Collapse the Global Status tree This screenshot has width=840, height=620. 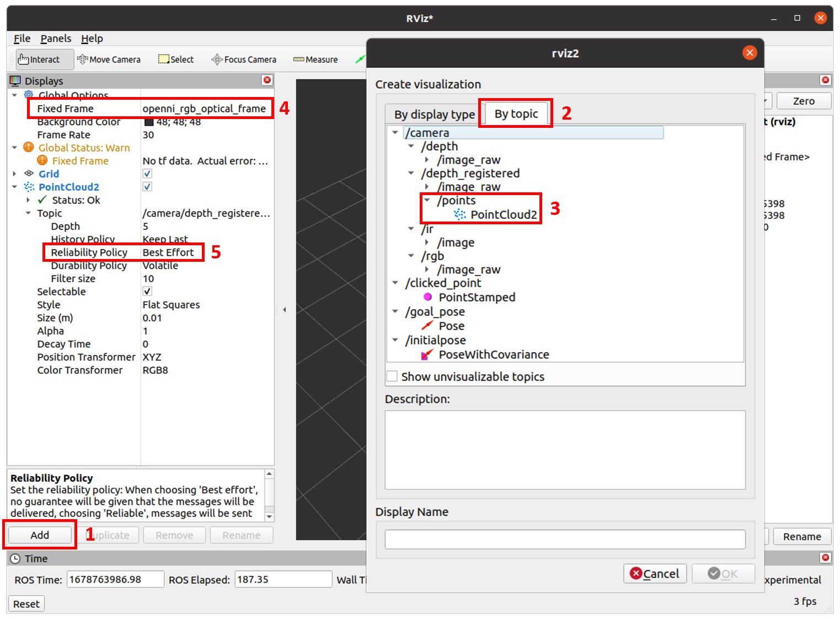click(x=15, y=148)
